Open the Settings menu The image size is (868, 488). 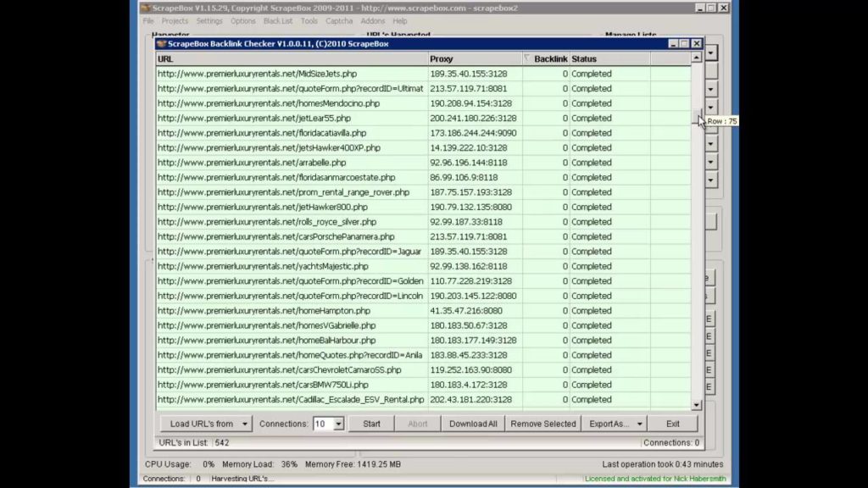[209, 21]
